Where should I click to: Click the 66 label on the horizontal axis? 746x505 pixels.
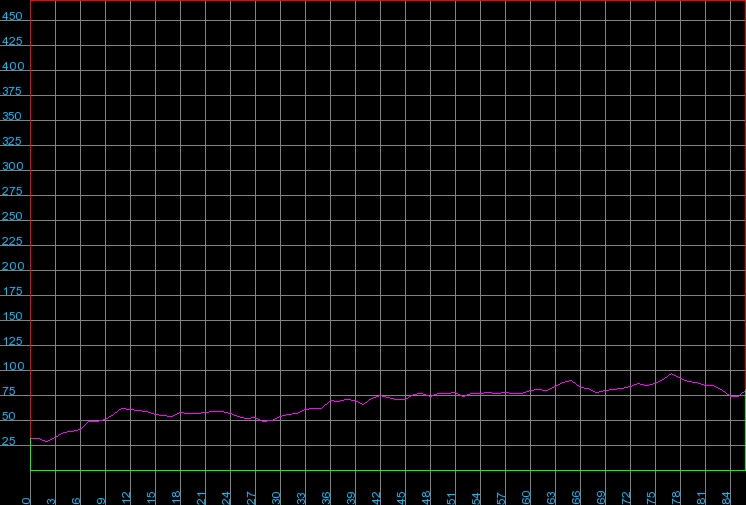(x=576, y=498)
